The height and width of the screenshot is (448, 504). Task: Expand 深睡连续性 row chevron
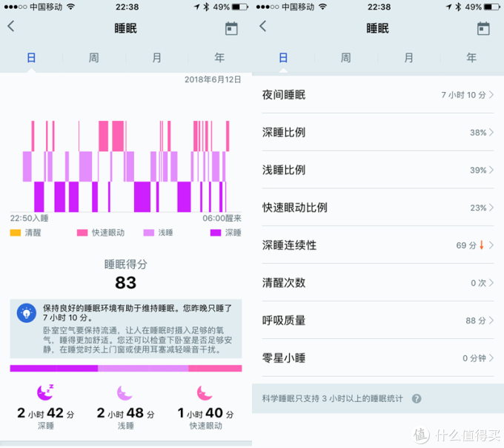(x=491, y=245)
